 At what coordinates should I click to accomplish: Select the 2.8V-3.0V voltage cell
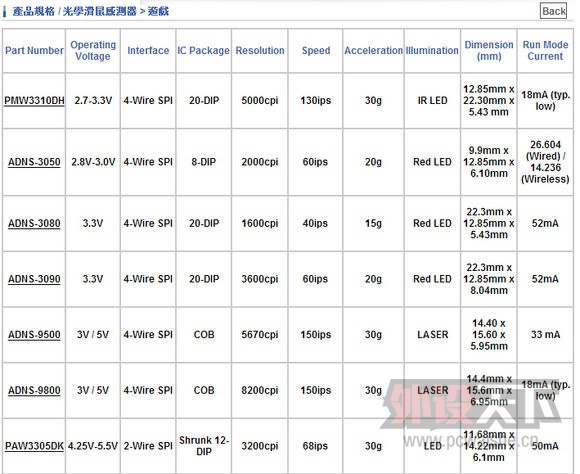tap(93, 162)
